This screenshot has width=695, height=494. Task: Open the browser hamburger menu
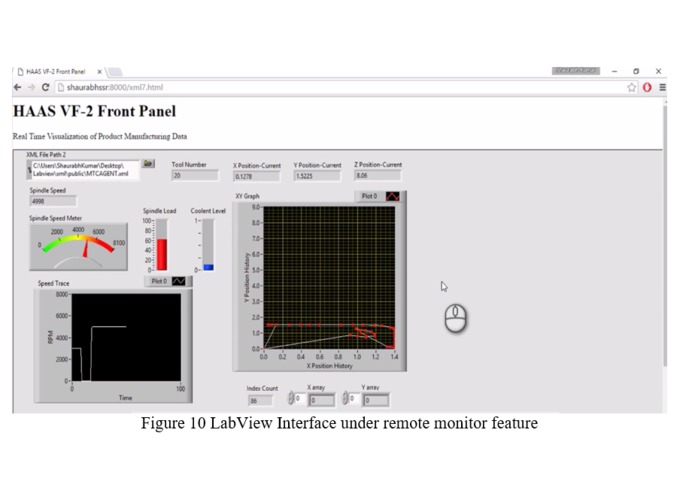pyautogui.click(x=662, y=87)
